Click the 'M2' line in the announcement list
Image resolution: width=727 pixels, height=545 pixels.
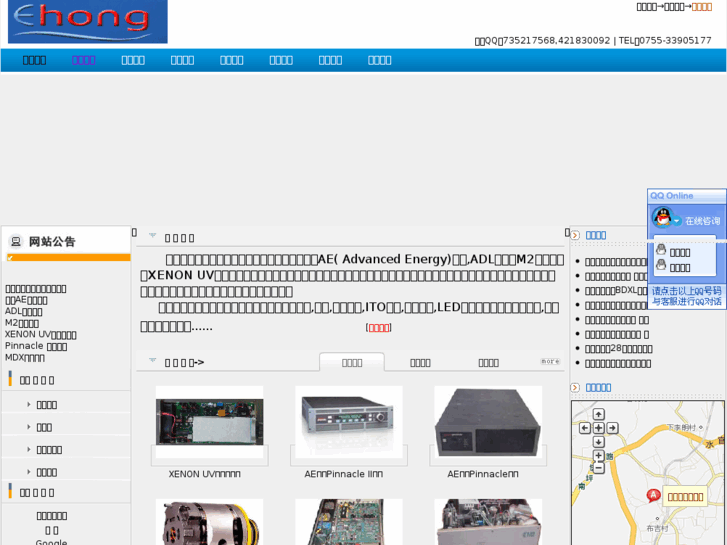[21, 323]
